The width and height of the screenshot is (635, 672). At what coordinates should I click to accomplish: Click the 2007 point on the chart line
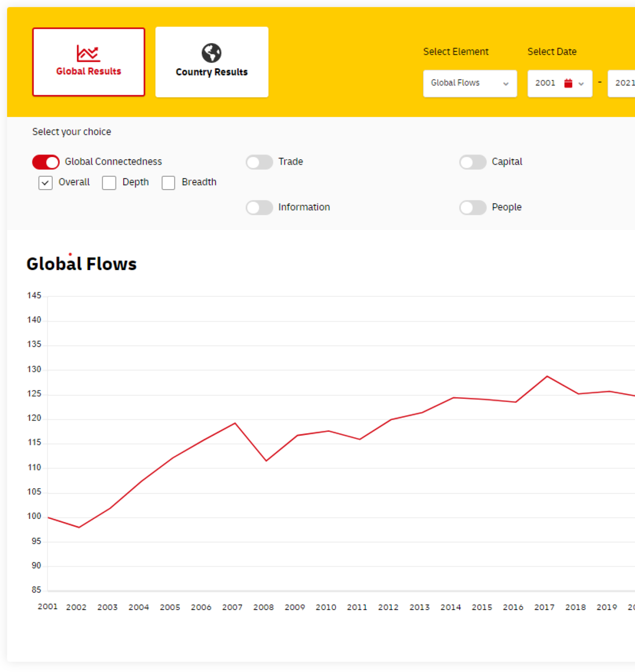(235, 423)
